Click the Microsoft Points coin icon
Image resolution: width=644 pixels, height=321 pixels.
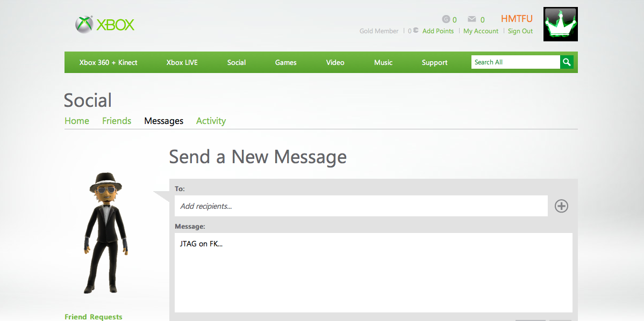(416, 31)
